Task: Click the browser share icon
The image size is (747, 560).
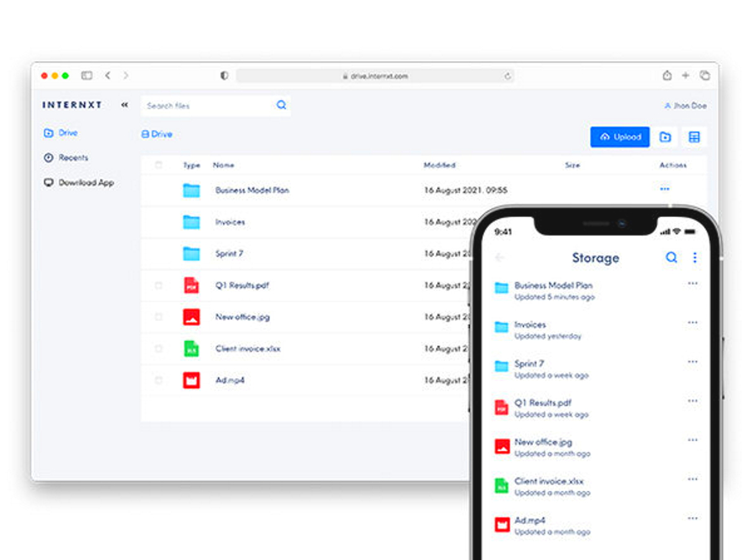Action: pyautogui.click(x=667, y=75)
